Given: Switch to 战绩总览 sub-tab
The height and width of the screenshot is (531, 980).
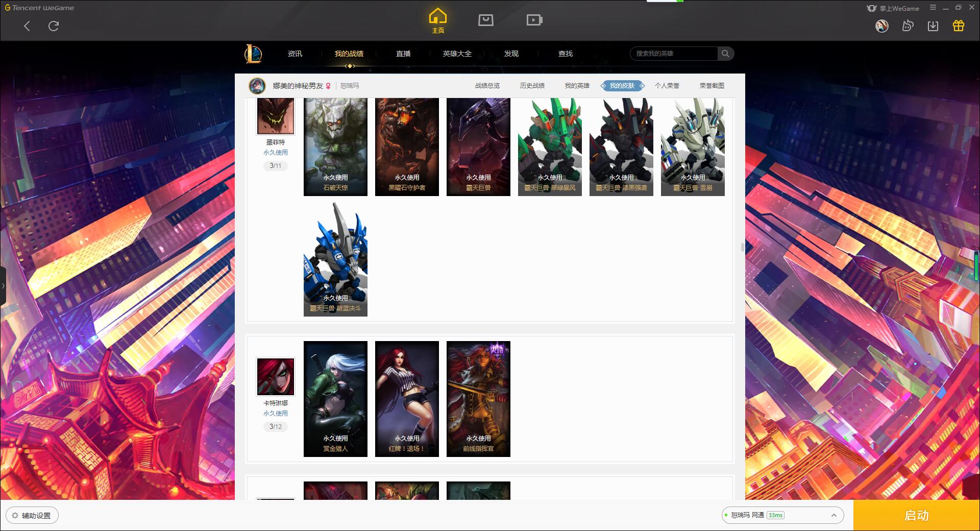Looking at the screenshot, I should coord(487,86).
